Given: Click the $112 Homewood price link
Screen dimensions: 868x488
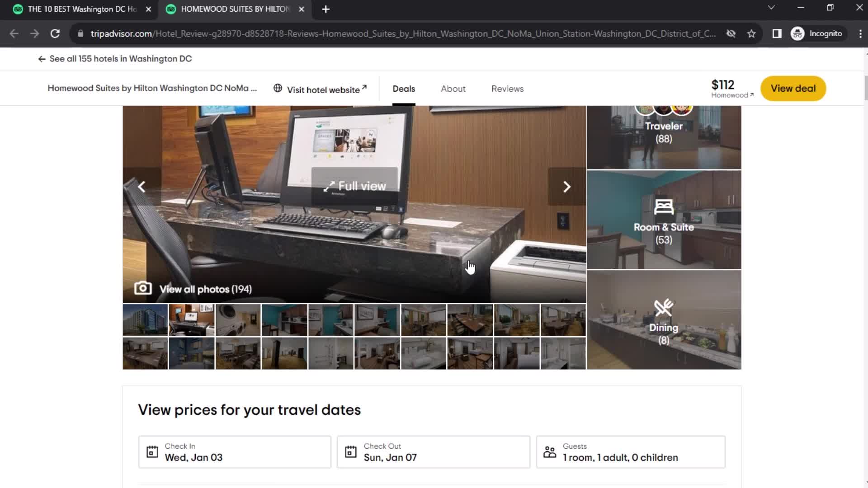Looking at the screenshot, I should [732, 88].
